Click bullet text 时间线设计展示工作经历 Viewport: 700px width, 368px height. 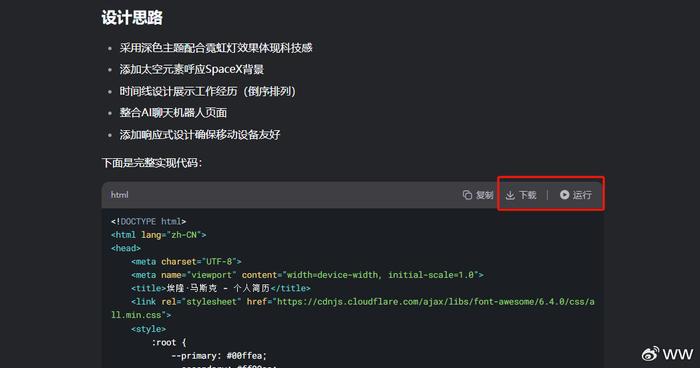[207, 91]
